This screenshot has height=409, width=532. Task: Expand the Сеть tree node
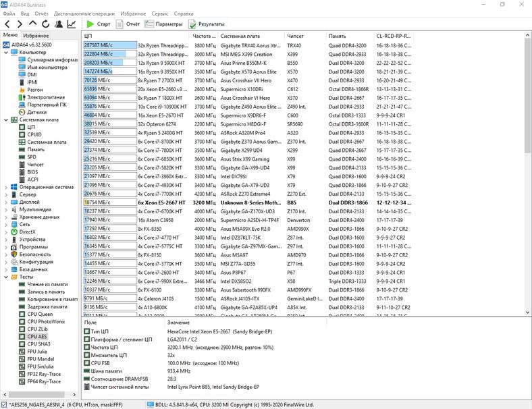tap(6, 225)
